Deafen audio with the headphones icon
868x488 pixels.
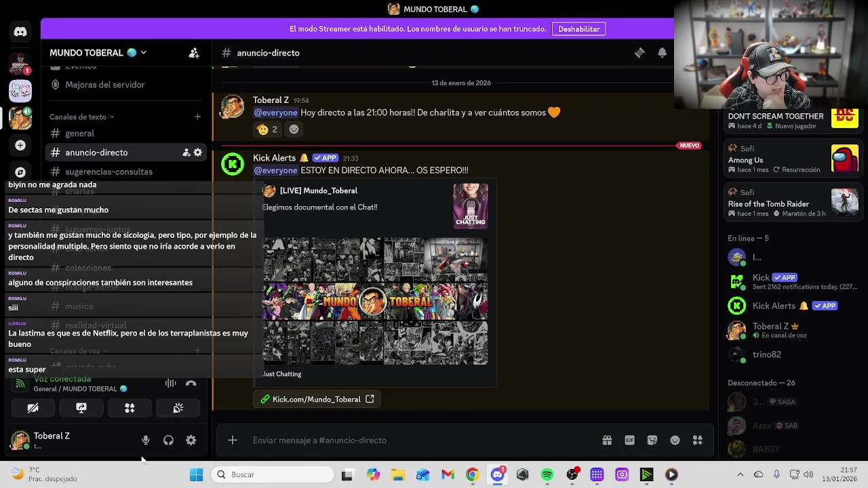[x=168, y=441]
